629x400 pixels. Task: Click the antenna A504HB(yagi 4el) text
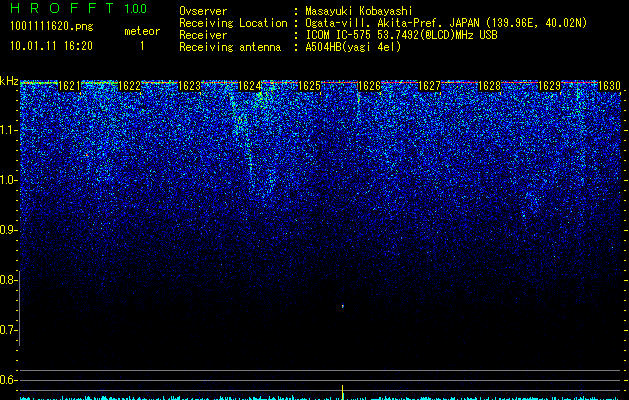(x=353, y=47)
